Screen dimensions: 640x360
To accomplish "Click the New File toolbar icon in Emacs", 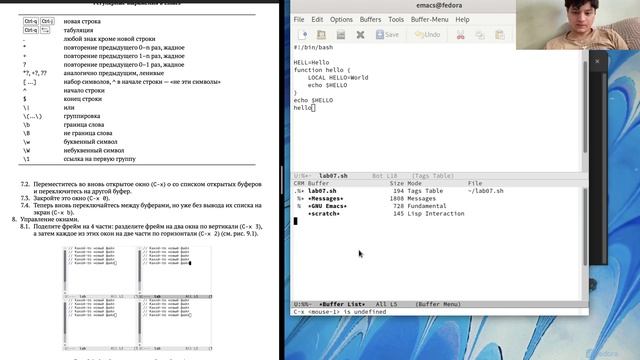I will click(302, 35).
